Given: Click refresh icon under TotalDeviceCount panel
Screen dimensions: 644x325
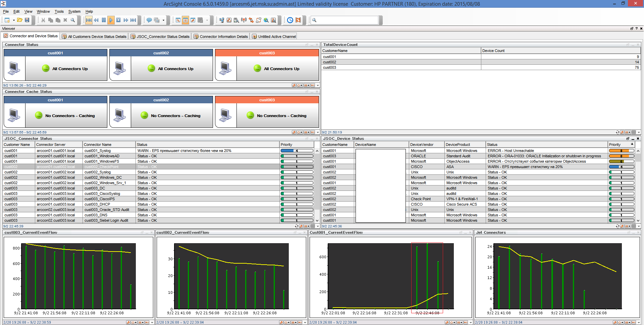Looking at the screenshot, I should [x=618, y=132].
